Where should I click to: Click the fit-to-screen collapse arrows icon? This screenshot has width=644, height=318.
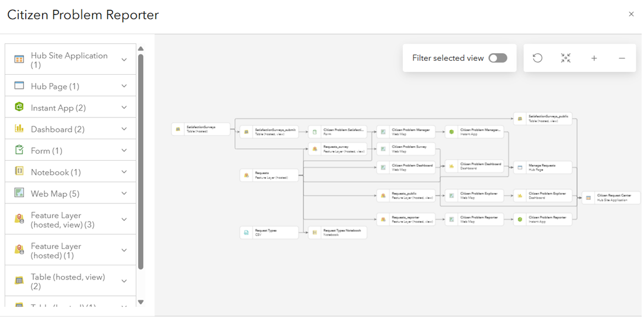coord(566,58)
